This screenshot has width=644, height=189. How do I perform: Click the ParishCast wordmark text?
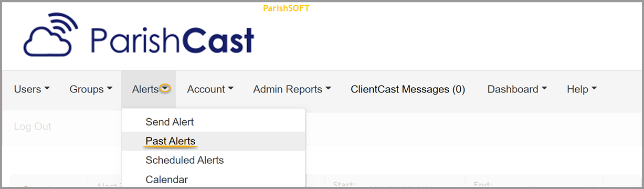point(173,39)
